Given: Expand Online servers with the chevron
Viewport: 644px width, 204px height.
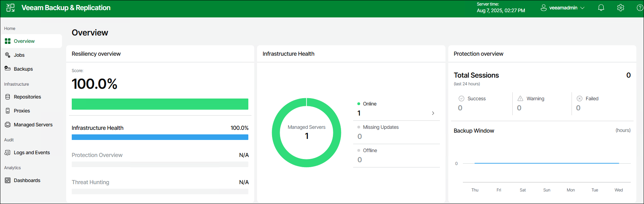Looking at the screenshot, I should point(433,113).
